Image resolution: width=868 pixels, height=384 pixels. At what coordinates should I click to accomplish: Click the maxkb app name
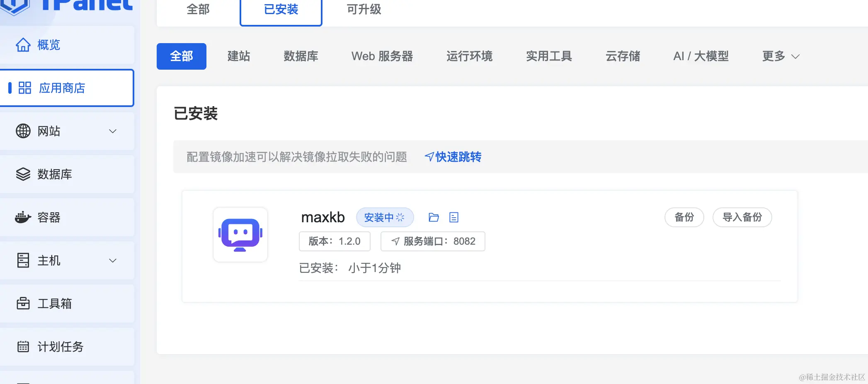tap(323, 217)
